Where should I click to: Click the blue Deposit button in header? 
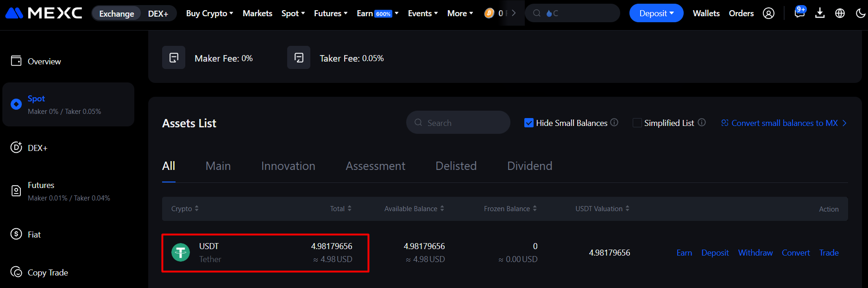(656, 13)
